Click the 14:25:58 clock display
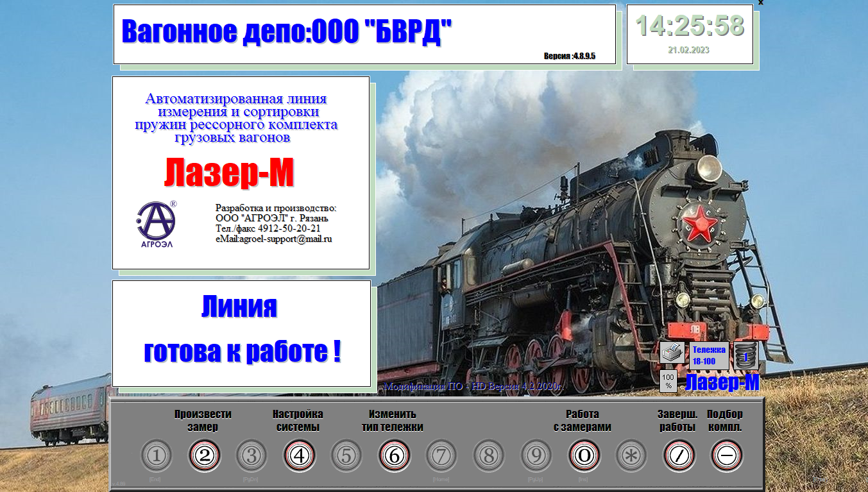This screenshot has height=492, width=868. click(690, 26)
